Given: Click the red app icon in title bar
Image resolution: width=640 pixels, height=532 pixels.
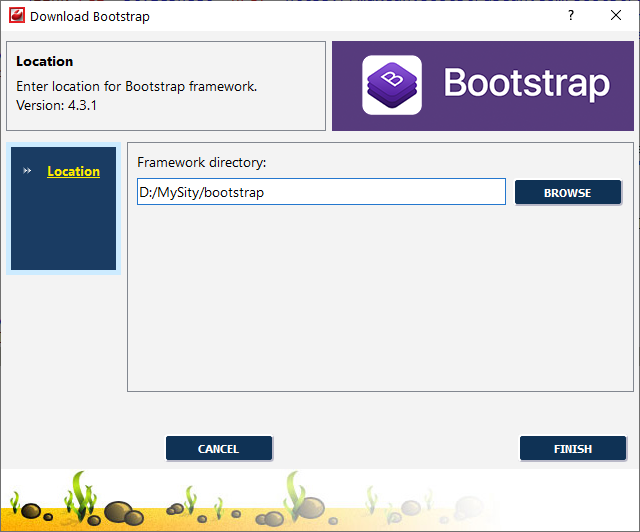Looking at the screenshot, I should pos(17,16).
